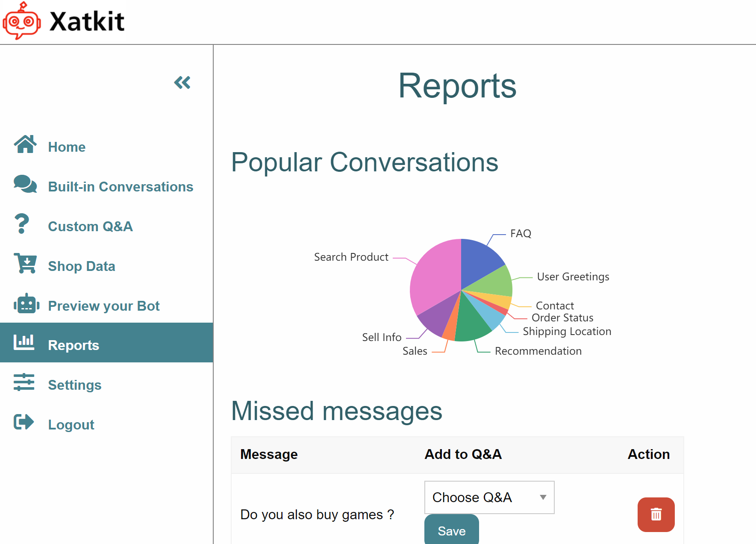This screenshot has width=756, height=544.
Task: Click the 'Message' column header
Action: [269, 454]
